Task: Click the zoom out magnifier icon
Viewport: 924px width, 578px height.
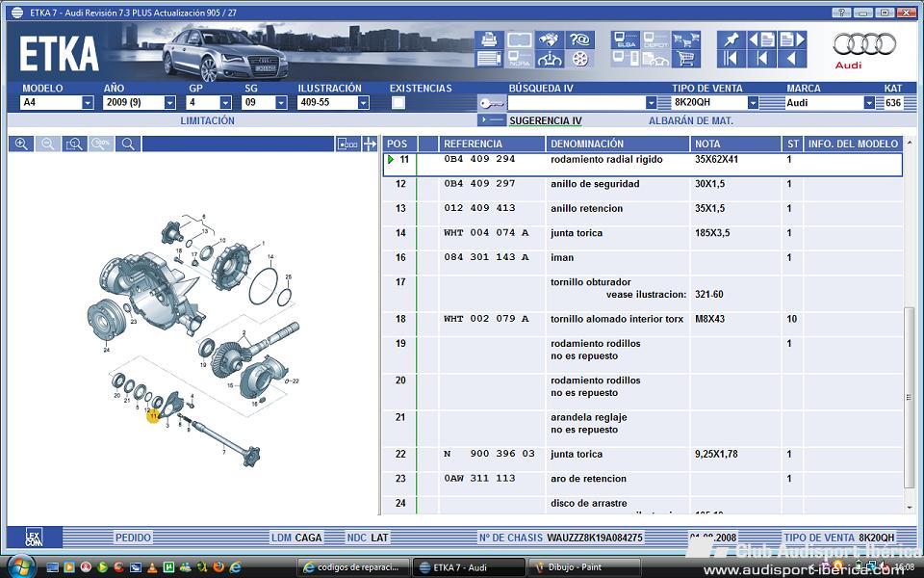Action: 48,144
